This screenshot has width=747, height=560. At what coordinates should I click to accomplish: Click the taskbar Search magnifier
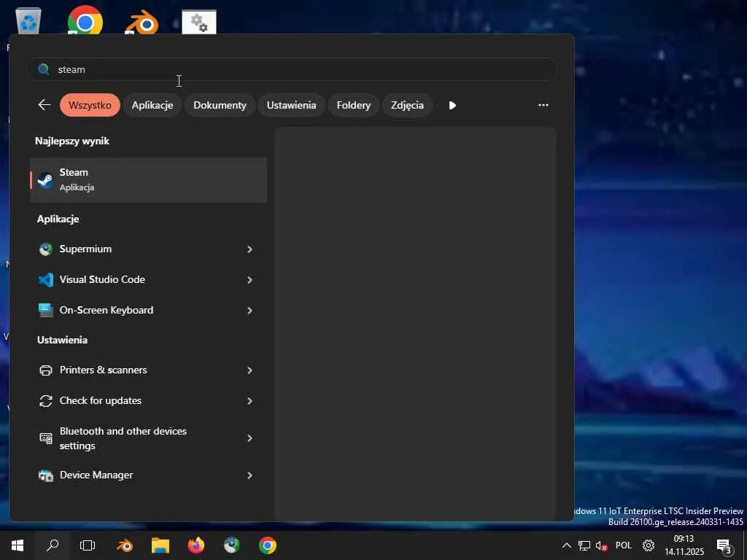53,545
